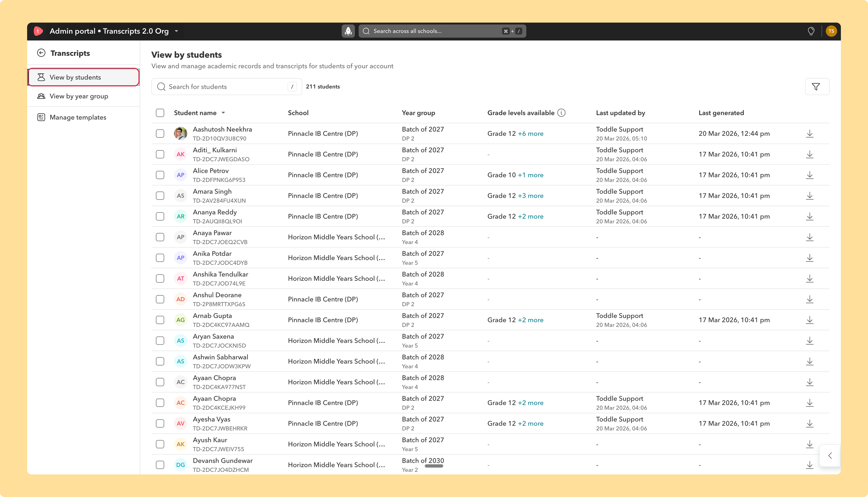Expand '+2 more' grades for Ayesha Vyas
This screenshot has width=868, height=497.
click(530, 424)
